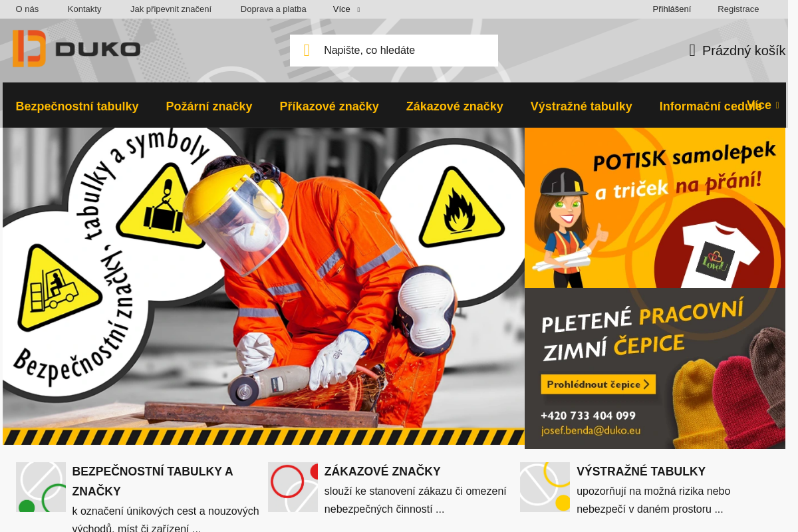This screenshot has height=532, width=798.
Task: Open the O nás page
Action: (x=27, y=9)
